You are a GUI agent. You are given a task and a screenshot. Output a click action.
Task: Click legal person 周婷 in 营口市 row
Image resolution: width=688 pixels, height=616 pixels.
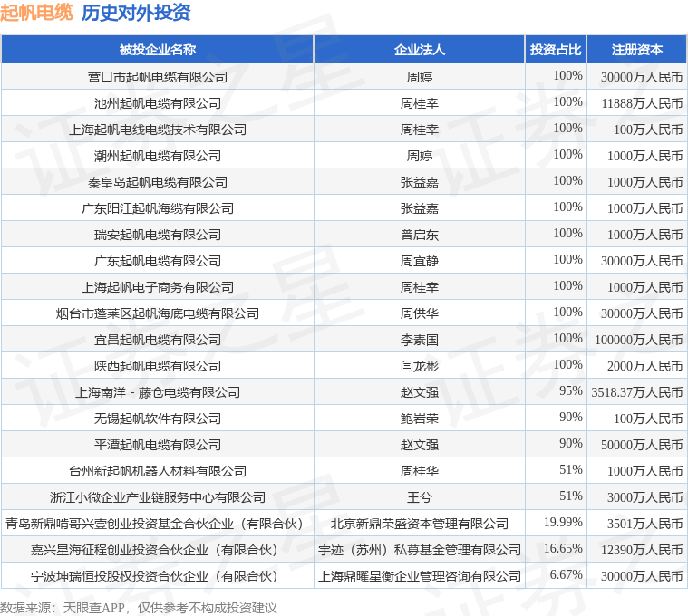(x=420, y=77)
